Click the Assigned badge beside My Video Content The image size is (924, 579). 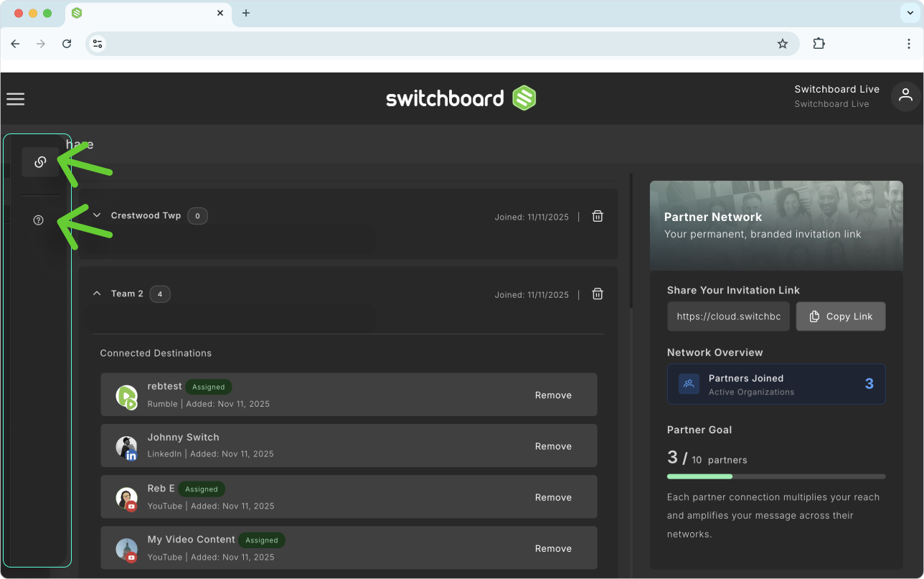click(262, 540)
